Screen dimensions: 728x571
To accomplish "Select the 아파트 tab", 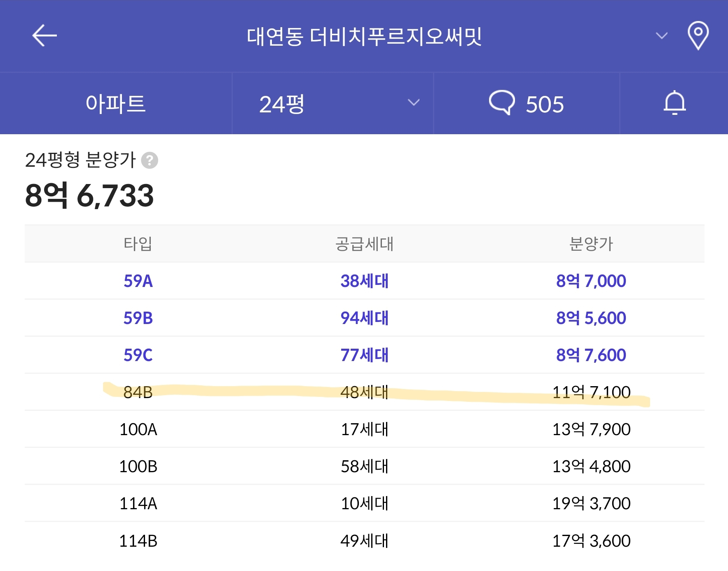I will click(x=116, y=104).
